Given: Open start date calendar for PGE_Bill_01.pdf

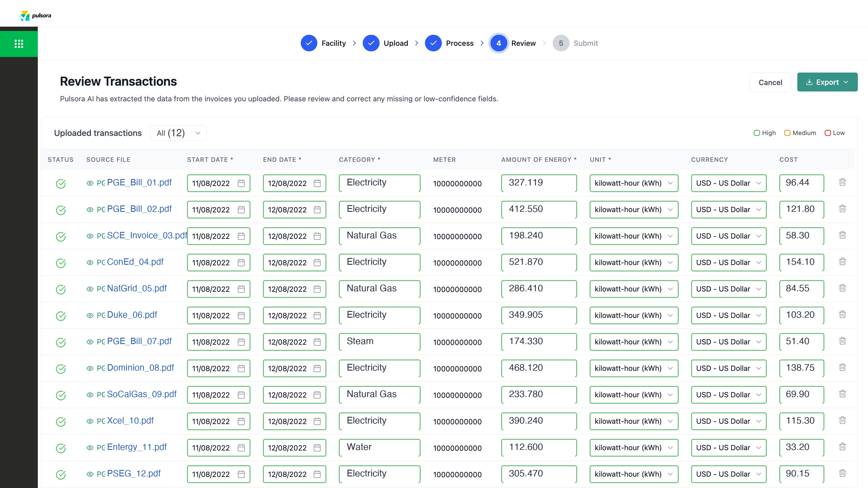Looking at the screenshot, I should click(241, 183).
